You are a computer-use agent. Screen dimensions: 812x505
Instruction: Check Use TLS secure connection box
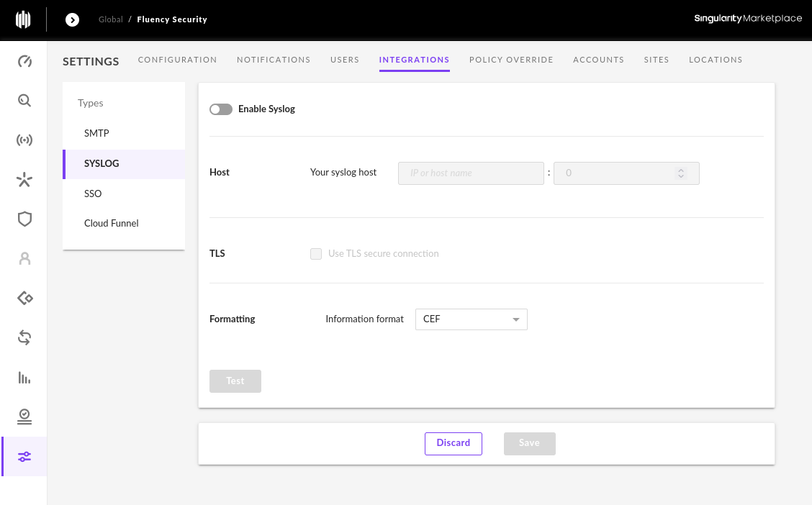(x=316, y=253)
